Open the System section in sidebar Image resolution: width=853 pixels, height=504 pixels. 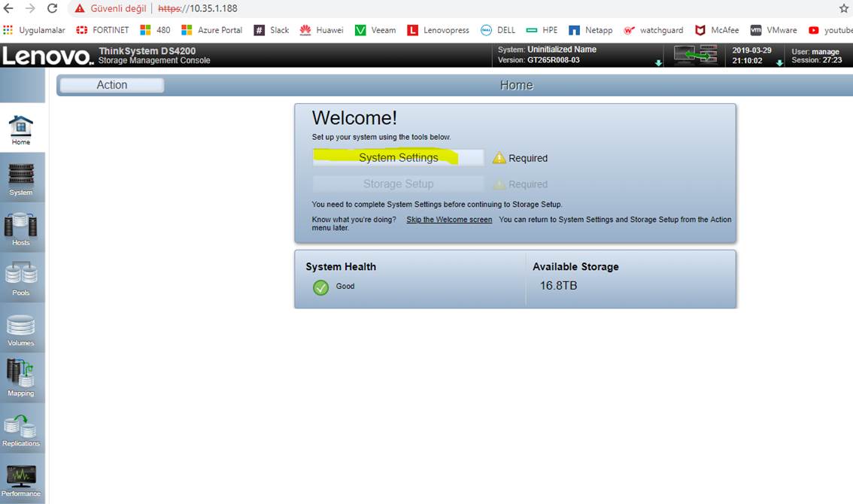[21, 178]
